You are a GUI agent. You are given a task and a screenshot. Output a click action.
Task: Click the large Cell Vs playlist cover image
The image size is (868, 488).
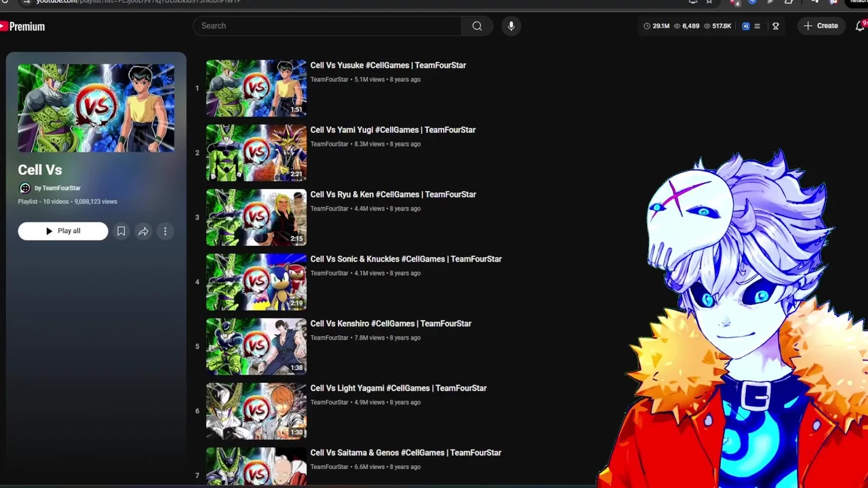[x=96, y=108]
